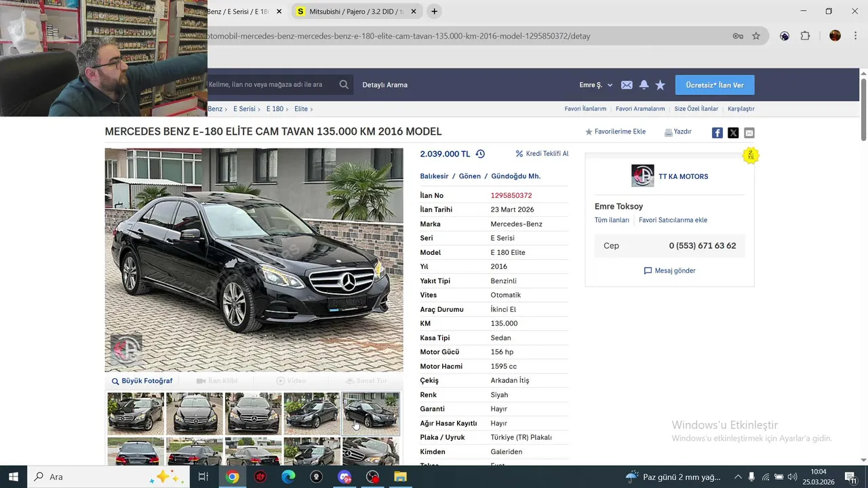The width and height of the screenshot is (868, 488).
Task: Select the first car thumbnail
Action: 136,413
